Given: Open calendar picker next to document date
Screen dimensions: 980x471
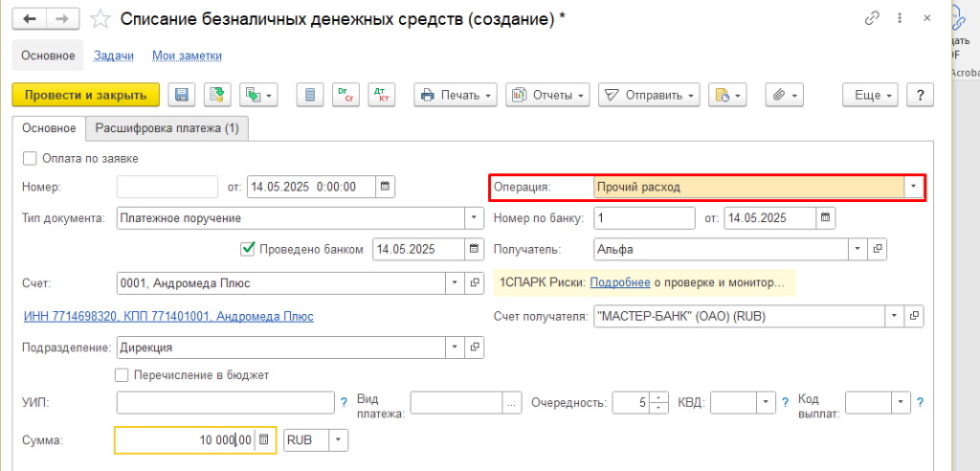Looking at the screenshot, I should point(385,187).
